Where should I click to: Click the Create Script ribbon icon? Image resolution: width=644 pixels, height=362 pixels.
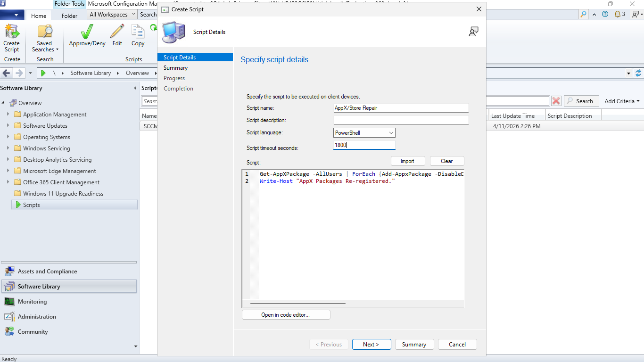click(x=12, y=31)
